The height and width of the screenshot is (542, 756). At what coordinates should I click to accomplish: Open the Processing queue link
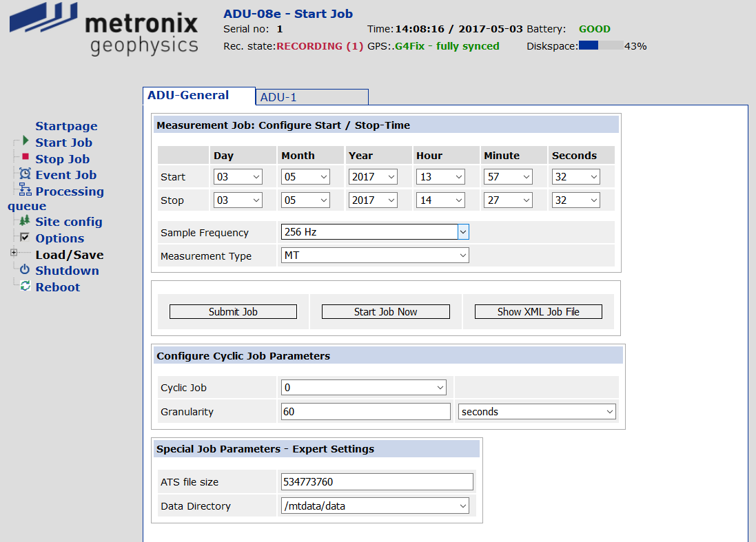(70, 191)
